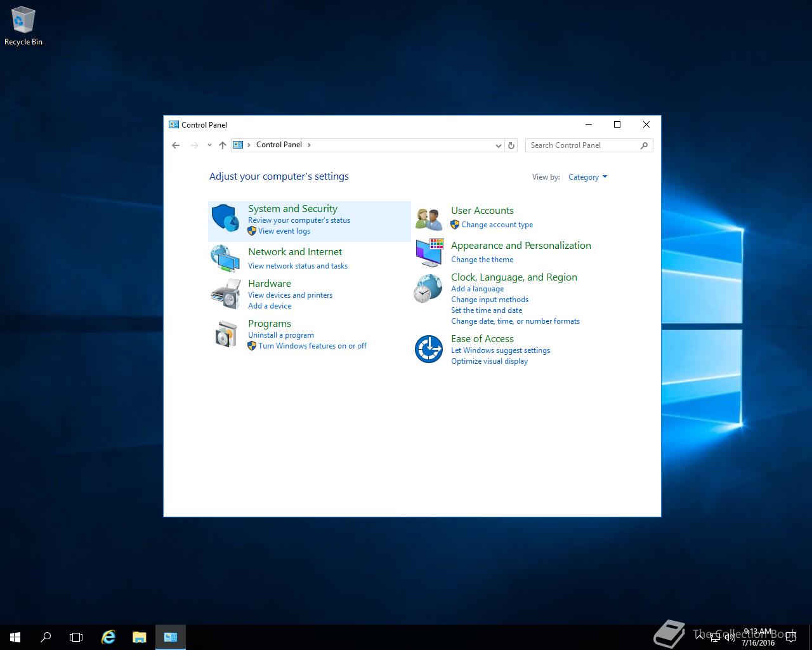This screenshot has height=650, width=812.
Task: Open the recent locations dropdown arrow
Action: point(209,145)
